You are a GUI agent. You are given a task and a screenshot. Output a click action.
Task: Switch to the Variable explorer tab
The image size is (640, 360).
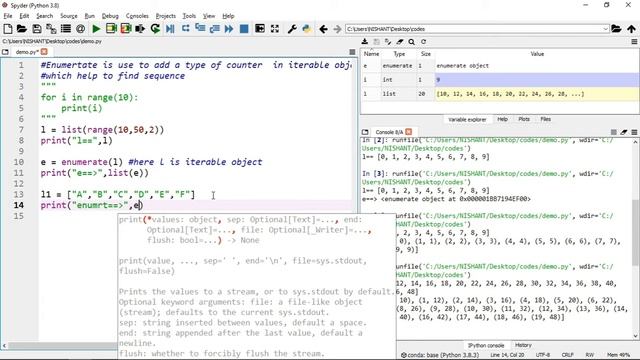click(x=467, y=120)
